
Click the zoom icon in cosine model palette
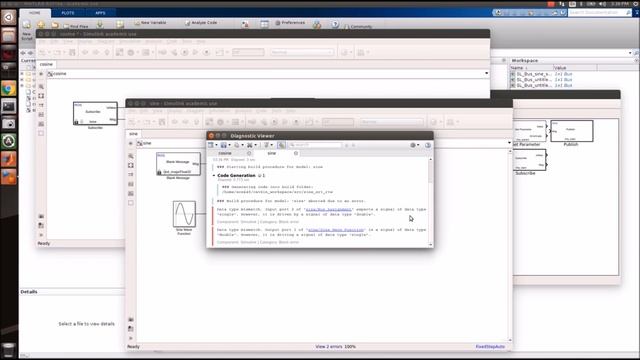41,87
